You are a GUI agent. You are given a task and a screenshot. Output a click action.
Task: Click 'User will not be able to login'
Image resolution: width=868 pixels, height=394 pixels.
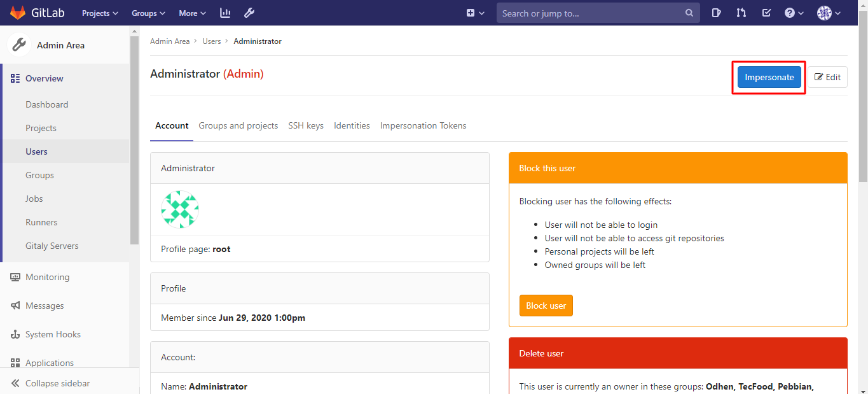point(601,225)
